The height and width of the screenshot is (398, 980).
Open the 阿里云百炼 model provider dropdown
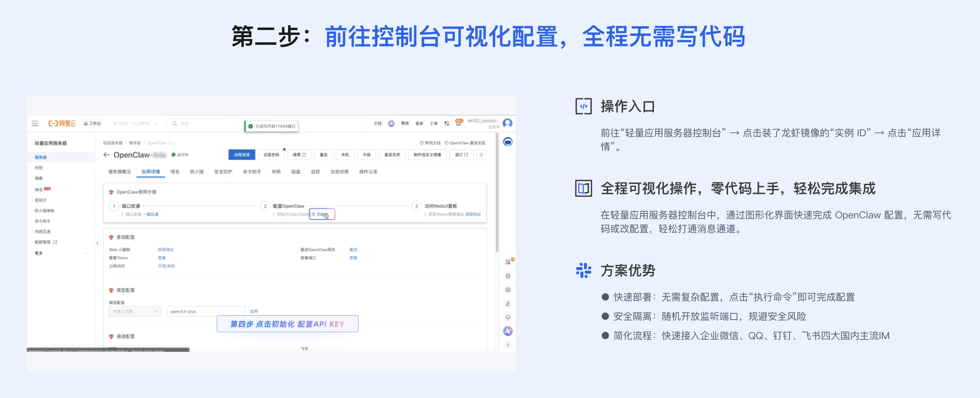pos(135,311)
